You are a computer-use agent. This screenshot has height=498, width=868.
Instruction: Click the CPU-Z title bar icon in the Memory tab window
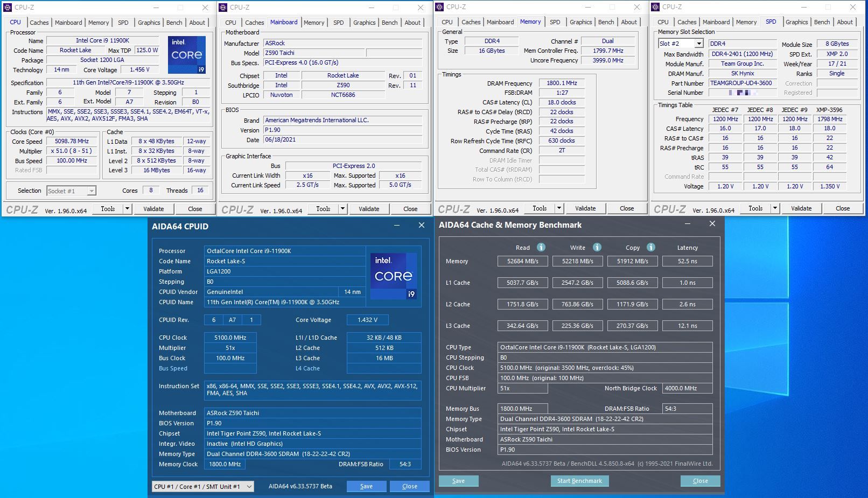[x=439, y=7]
